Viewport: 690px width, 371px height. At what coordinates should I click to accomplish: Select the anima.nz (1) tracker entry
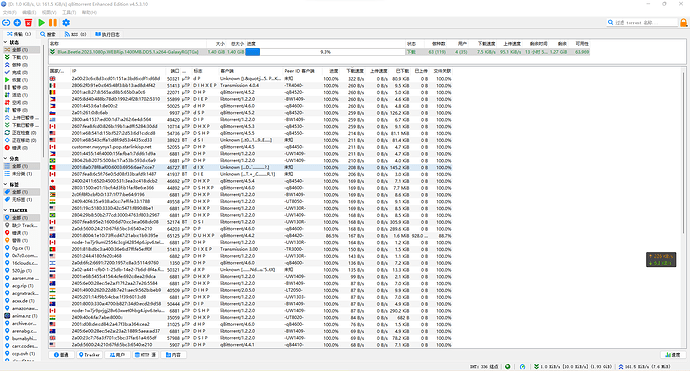click(21, 316)
